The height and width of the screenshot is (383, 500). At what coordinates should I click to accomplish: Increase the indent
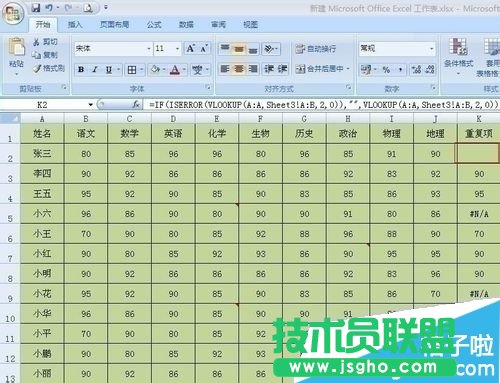[x=282, y=69]
